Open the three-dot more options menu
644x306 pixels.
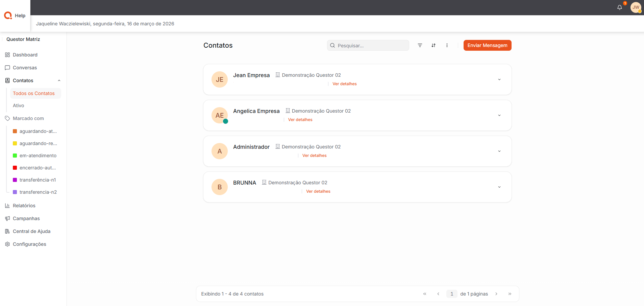coord(447,45)
